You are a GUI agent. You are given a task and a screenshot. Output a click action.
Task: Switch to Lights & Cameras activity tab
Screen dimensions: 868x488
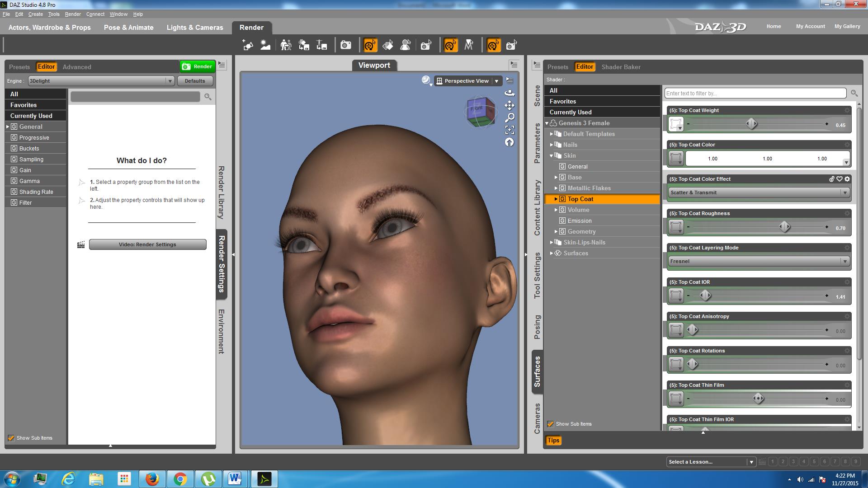[x=195, y=28]
